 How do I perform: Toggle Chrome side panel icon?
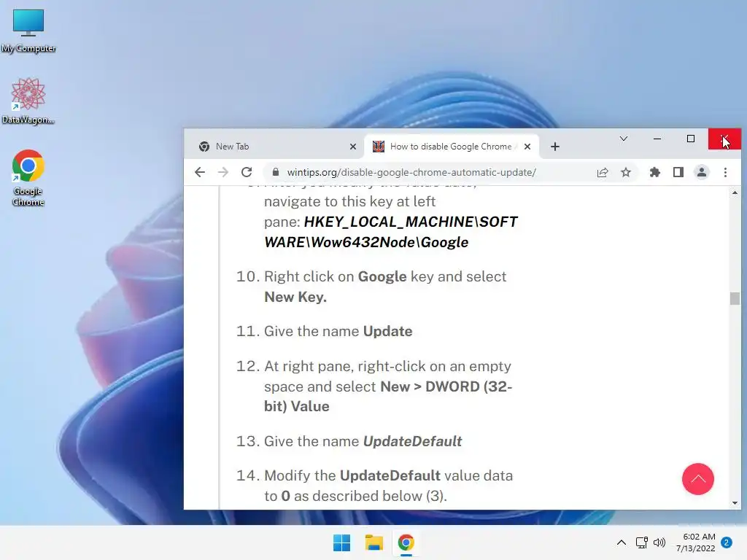pos(678,172)
